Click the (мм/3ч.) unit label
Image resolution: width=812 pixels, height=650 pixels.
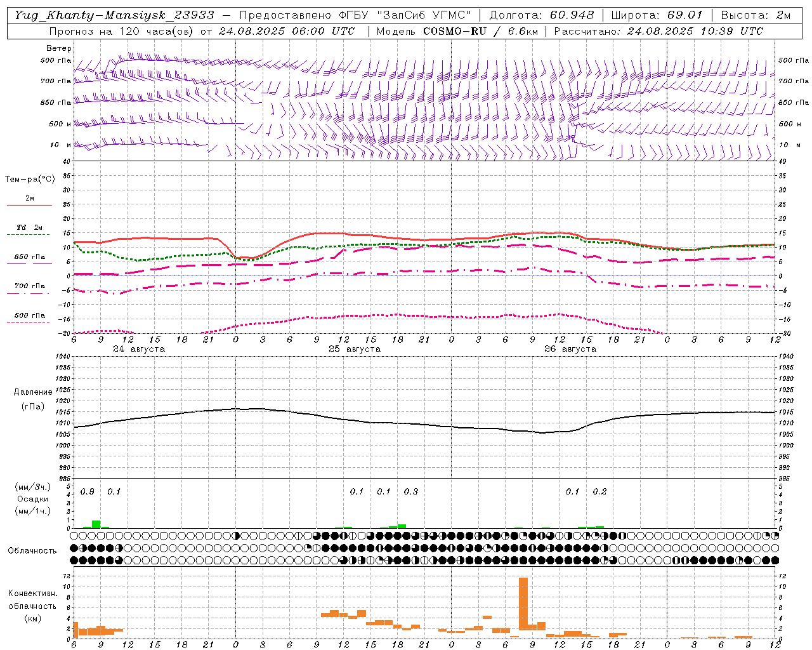[x=33, y=487]
